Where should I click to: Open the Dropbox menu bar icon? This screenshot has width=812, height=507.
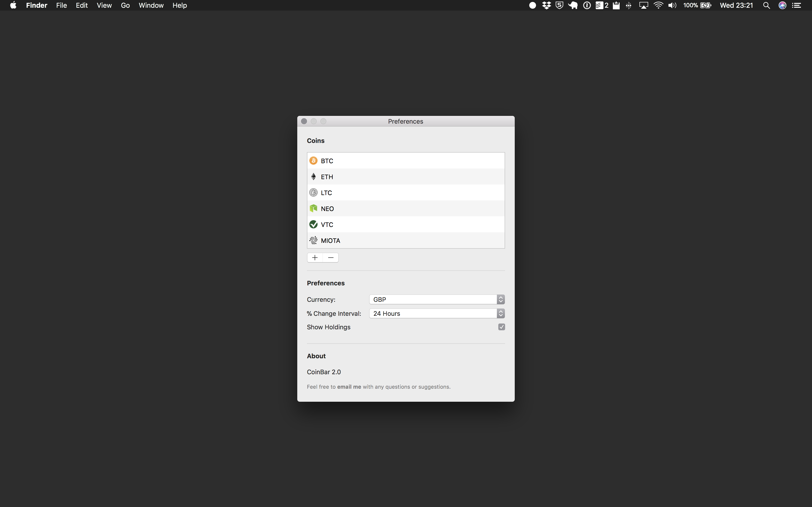(x=546, y=5)
